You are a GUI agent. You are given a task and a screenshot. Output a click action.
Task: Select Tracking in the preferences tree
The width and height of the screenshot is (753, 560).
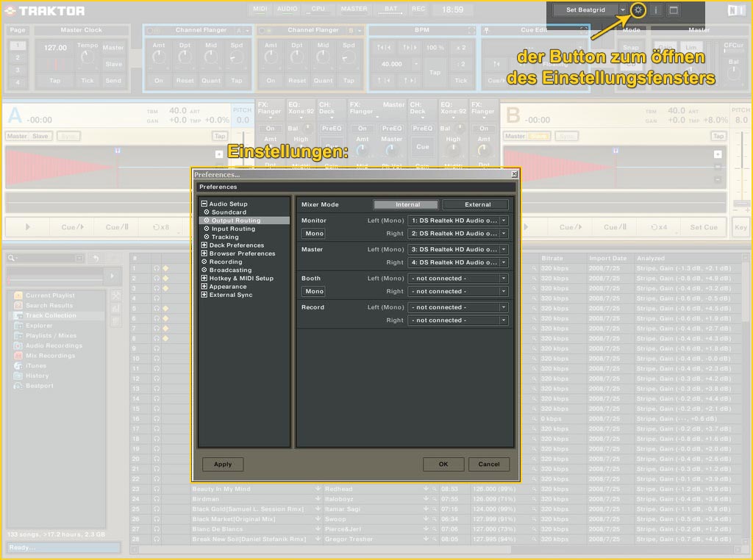[x=225, y=237]
